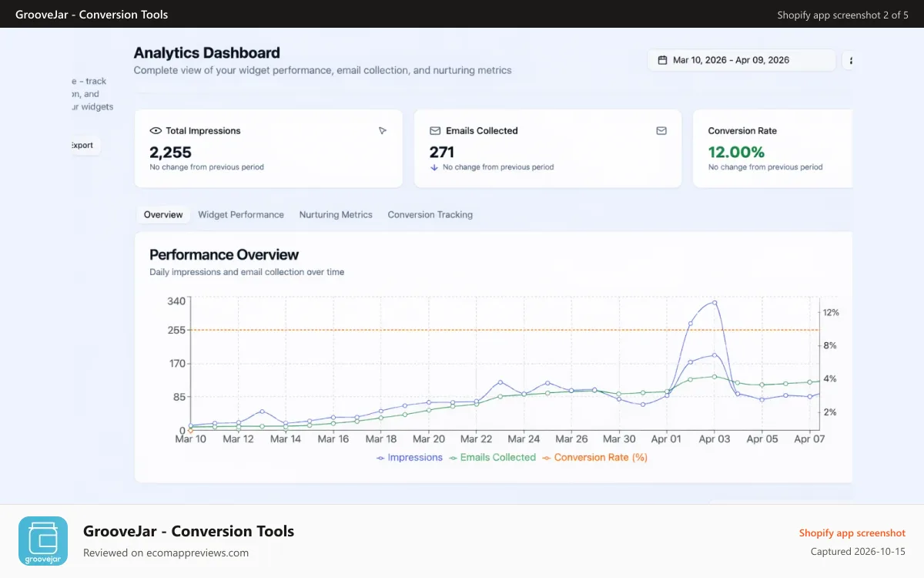Click the Mar 24 x-axis label

(x=524, y=439)
